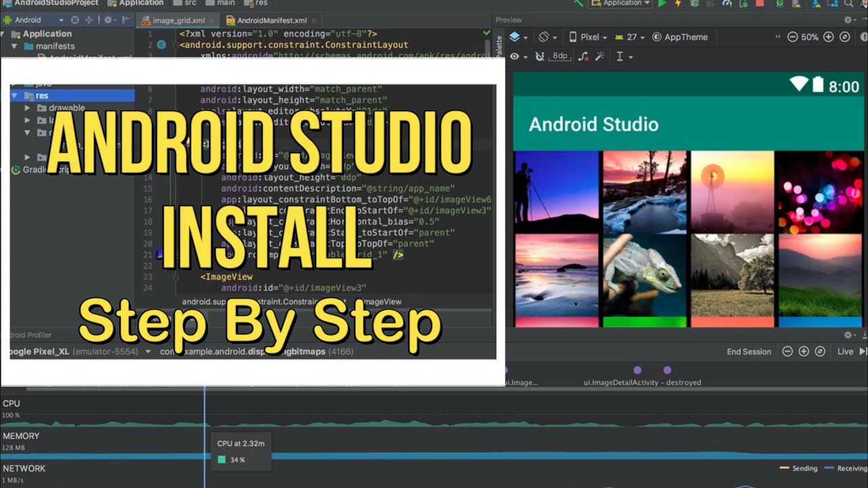This screenshot has height=488, width=868.
Task: Click the NETWORK graph row
Action: (434, 474)
